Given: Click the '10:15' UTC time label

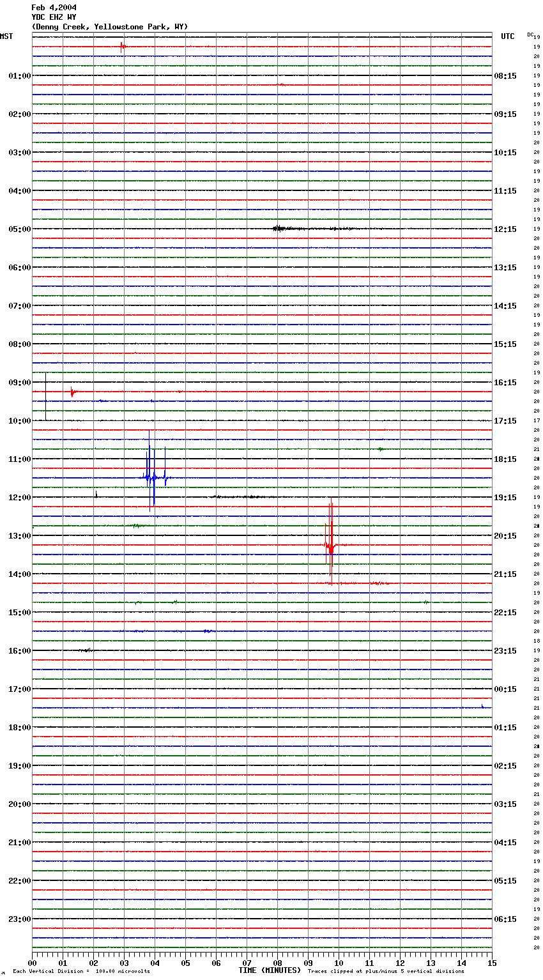Looking at the screenshot, I should click(505, 153).
